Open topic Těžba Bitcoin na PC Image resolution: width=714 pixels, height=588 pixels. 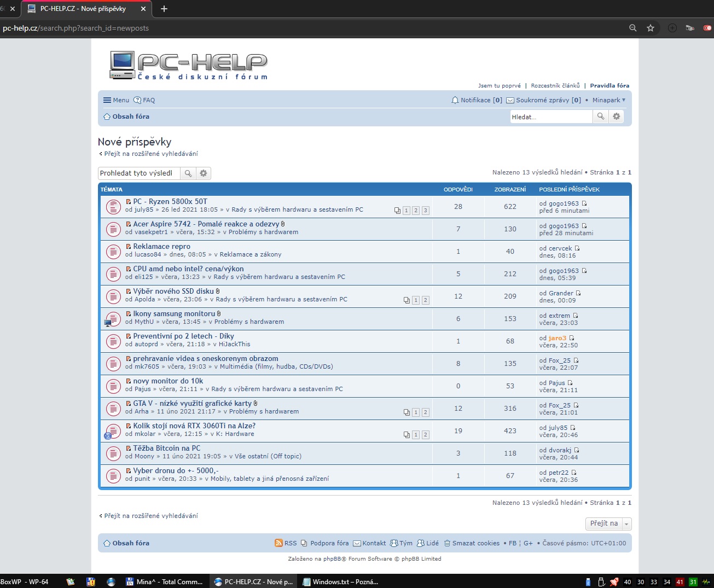pos(167,448)
